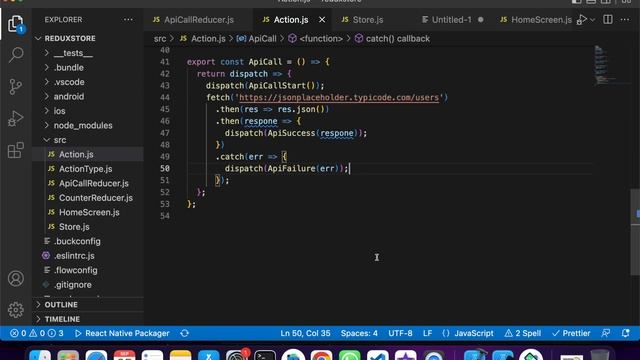Open Explorer more actions ellipsis

tap(128, 20)
